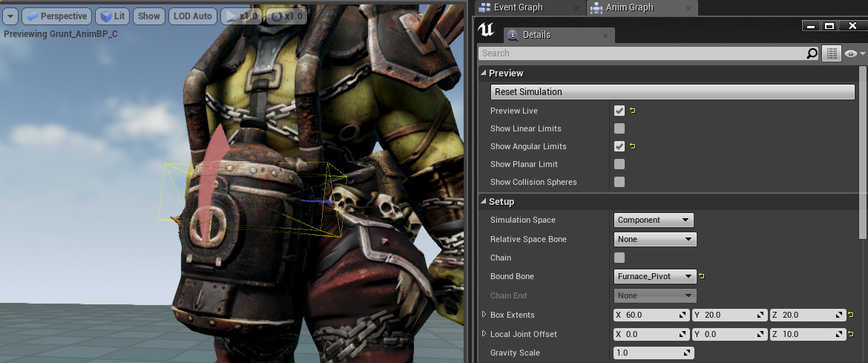The width and height of the screenshot is (868, 363).
Task: Click the Lit view mode button
Action: click(112, 16)
